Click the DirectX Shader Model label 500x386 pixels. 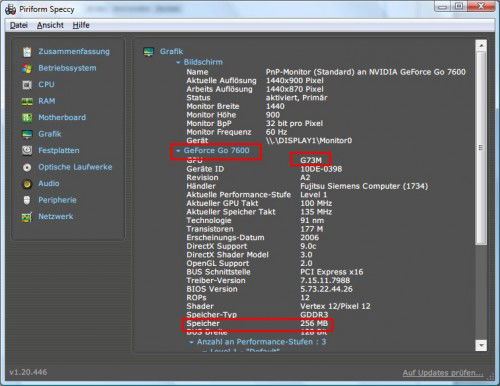point(227,255)
